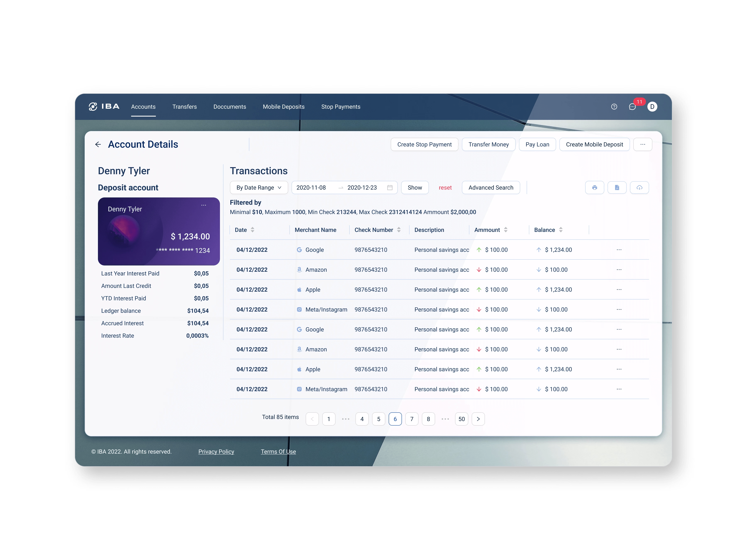Export transactions as PDF icon
747x560 pixels.
(617, 187)
